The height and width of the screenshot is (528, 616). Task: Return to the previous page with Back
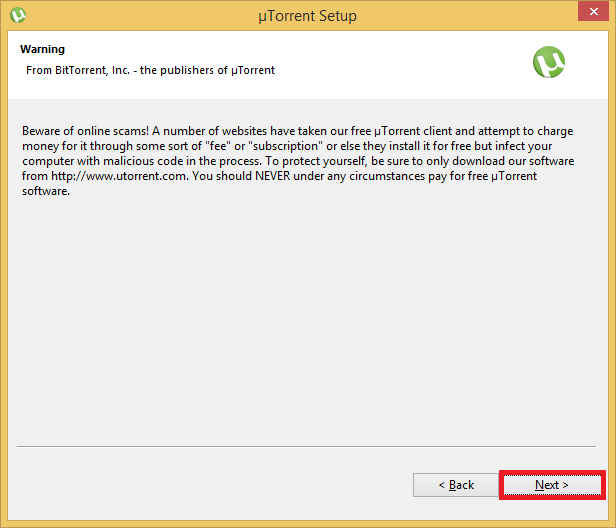[456, 485]
